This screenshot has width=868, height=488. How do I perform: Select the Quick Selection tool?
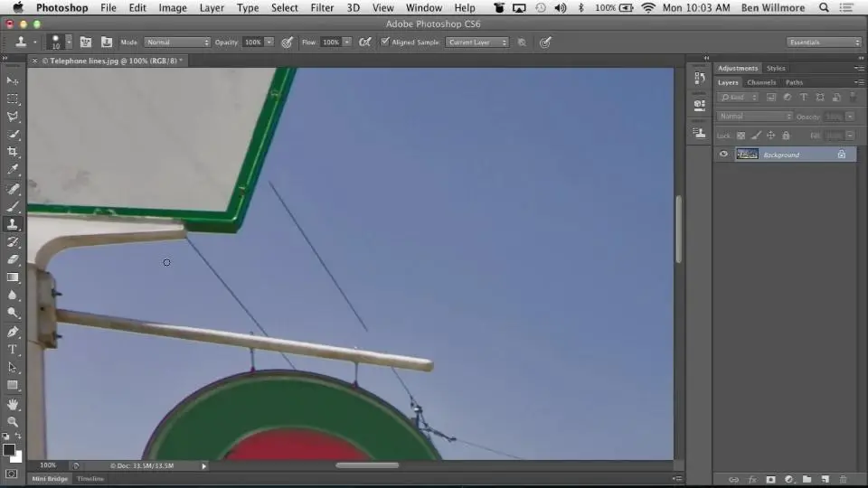pyautogui.click(x=12, y=134)
